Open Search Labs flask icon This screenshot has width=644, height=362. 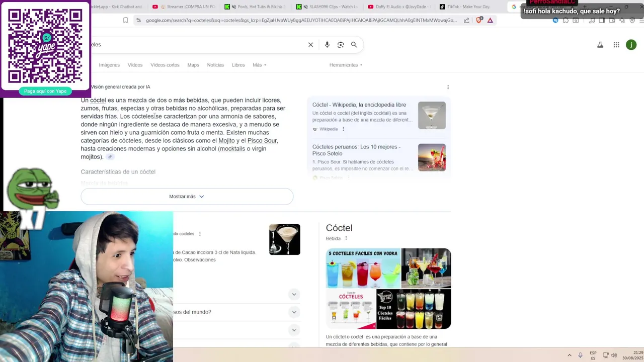tap(600, 45)
